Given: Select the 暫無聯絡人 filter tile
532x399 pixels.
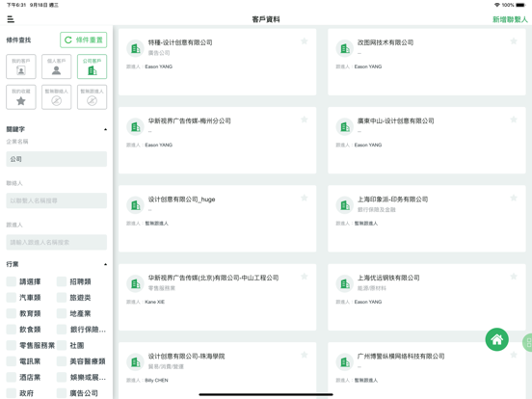Looking at the screenshot, I should click(56, 97).
